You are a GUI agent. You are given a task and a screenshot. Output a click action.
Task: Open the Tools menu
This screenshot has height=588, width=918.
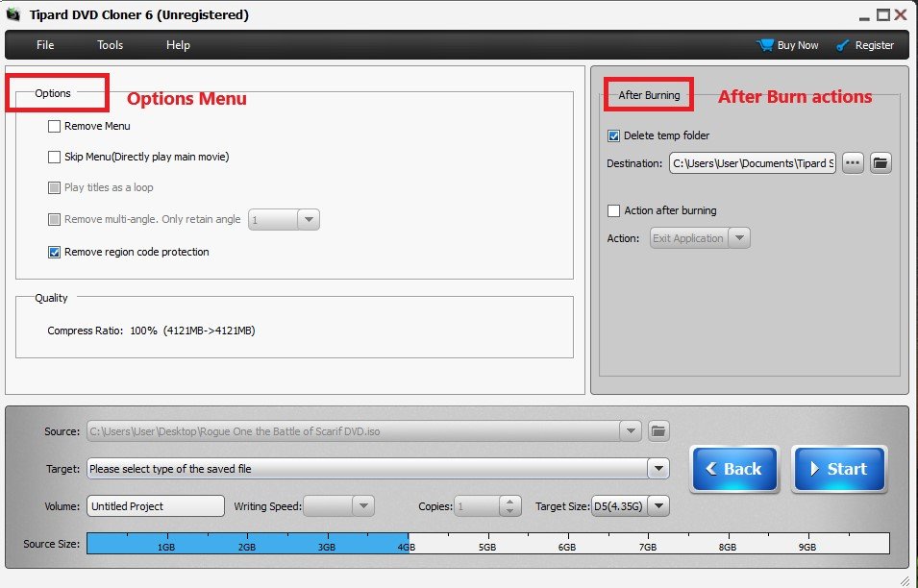click(x=111, y=45)
